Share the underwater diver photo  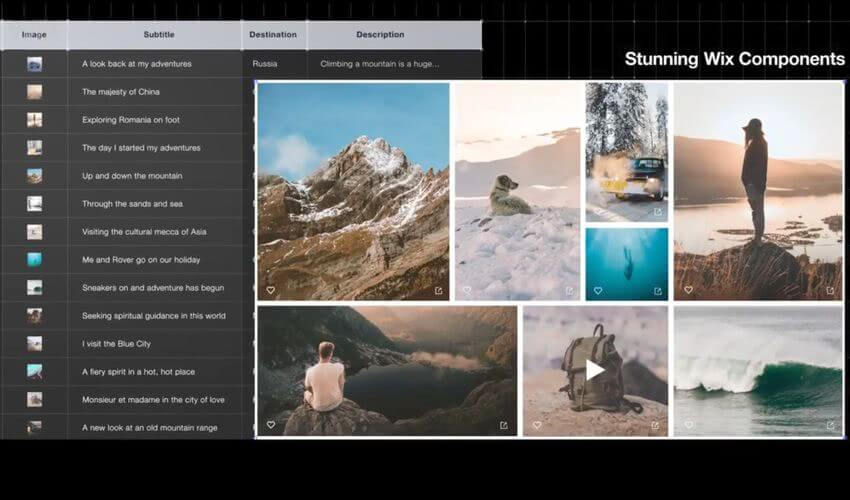(658, 291)
